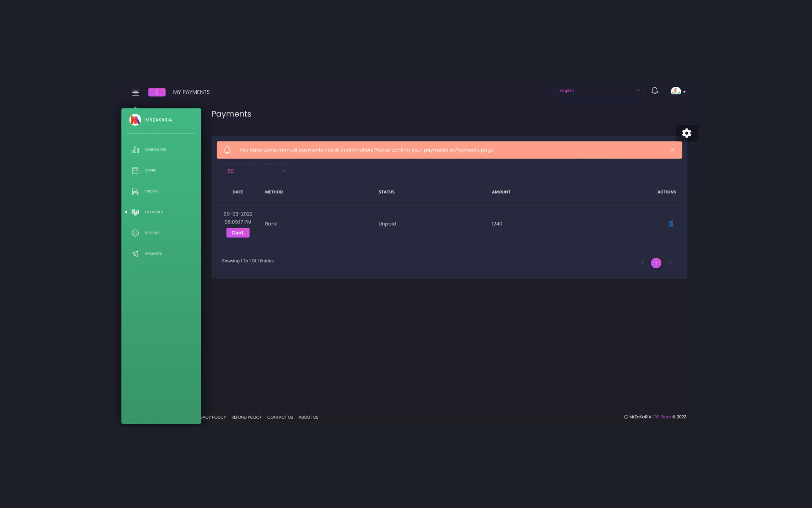Select the Store shopping bag icon
The height and width of the screenshot is (508, 812).
click(x=135, y=170)
